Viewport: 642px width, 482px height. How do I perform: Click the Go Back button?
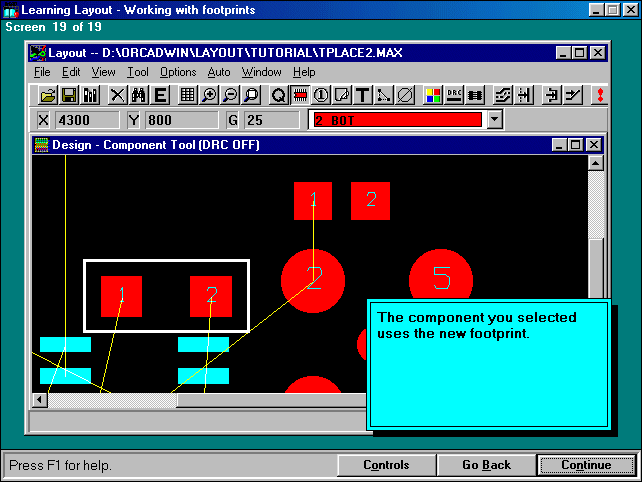click(486, 465)
